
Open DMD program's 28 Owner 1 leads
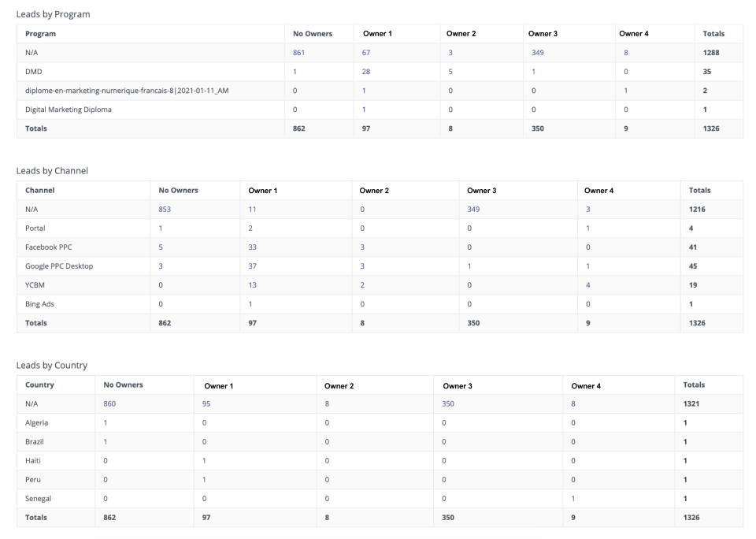click(366, 72)
